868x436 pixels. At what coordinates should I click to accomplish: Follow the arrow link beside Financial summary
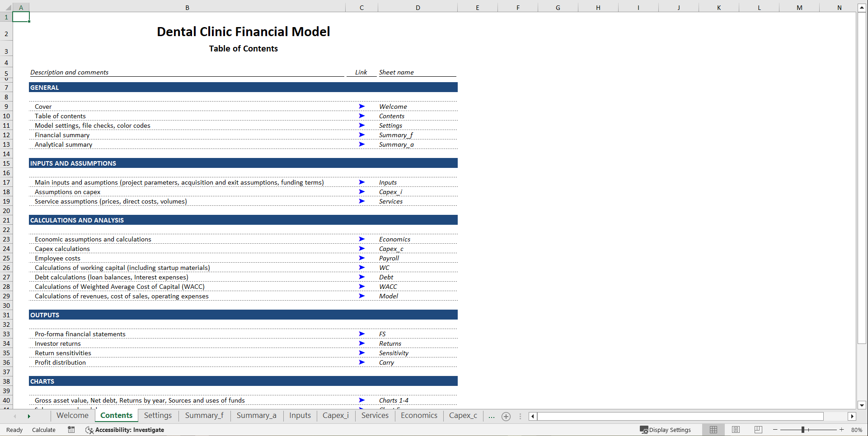[361, 135]
